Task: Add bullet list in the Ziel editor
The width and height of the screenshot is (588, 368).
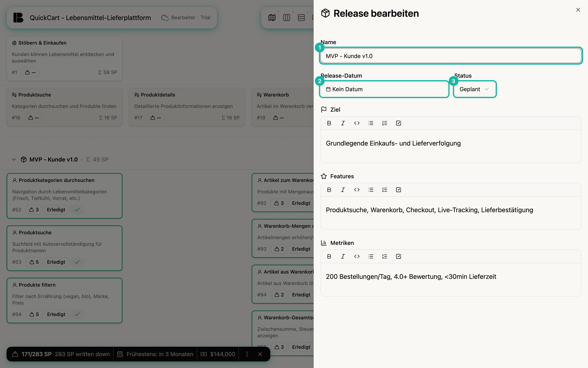Action: [x=371, y=123]
